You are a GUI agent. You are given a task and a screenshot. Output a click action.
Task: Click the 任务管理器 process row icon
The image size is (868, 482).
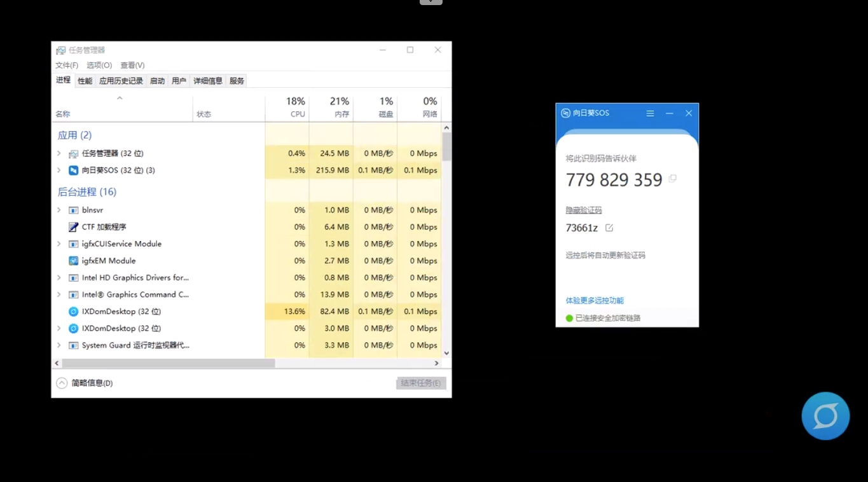coord(73,153)
